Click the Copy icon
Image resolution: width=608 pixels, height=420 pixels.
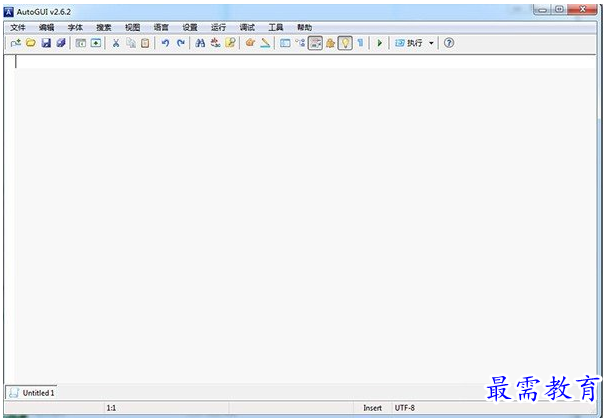coord(131,43)
